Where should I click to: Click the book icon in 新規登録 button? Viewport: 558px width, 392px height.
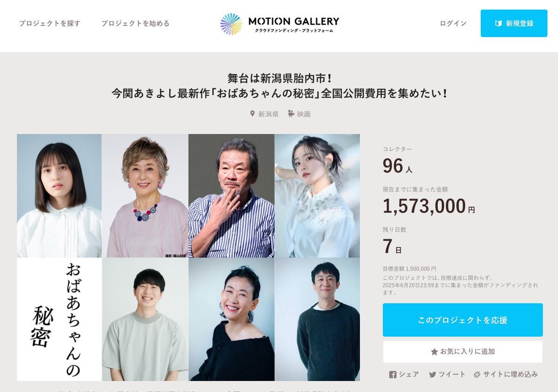click(498, 23)
